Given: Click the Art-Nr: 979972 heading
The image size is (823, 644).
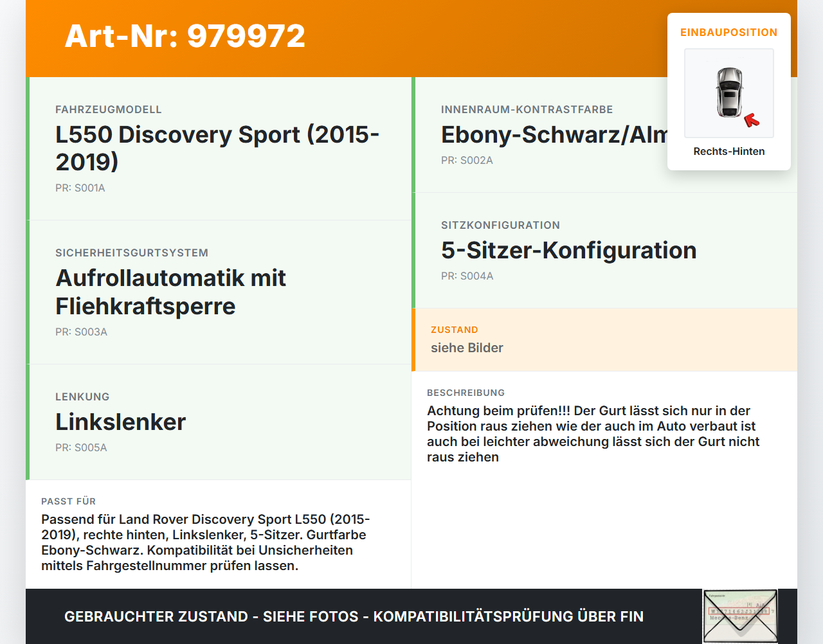Looking at the screenshot, I should [185, 37].
